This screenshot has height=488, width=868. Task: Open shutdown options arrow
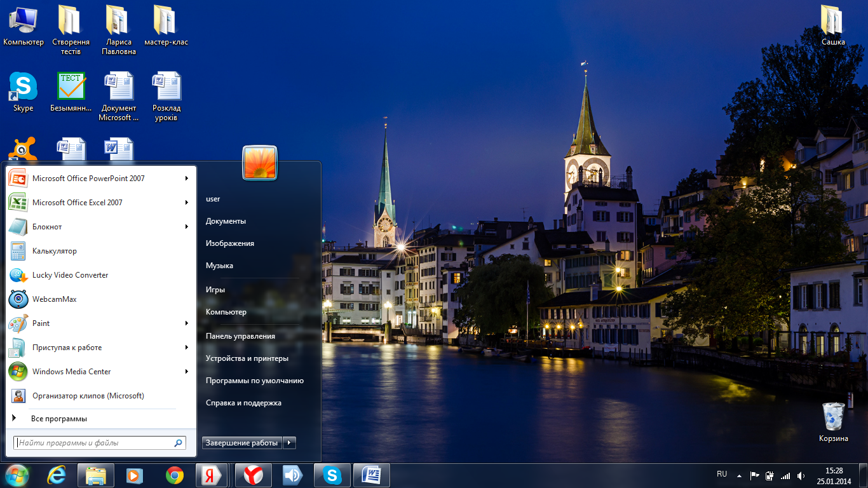(289, 443)
